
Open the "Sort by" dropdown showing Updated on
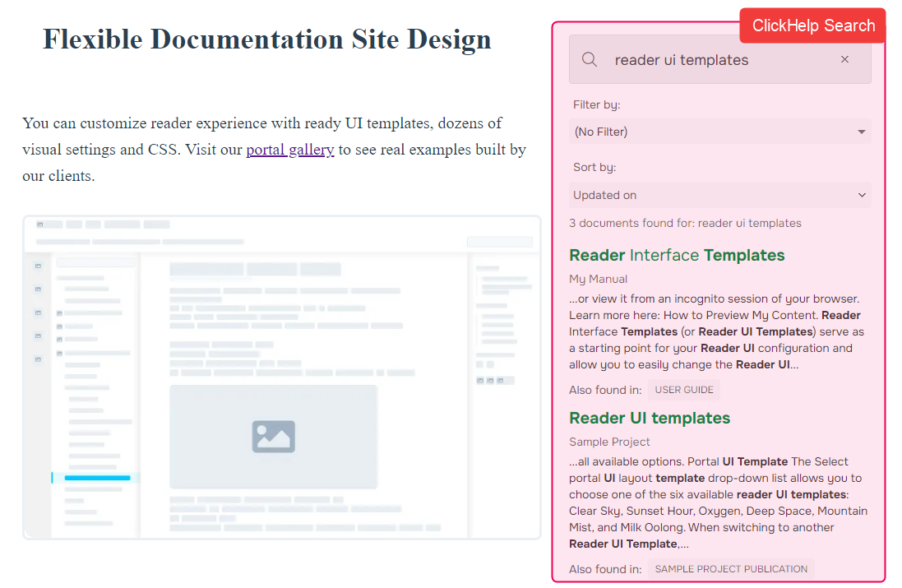[720, 195]
